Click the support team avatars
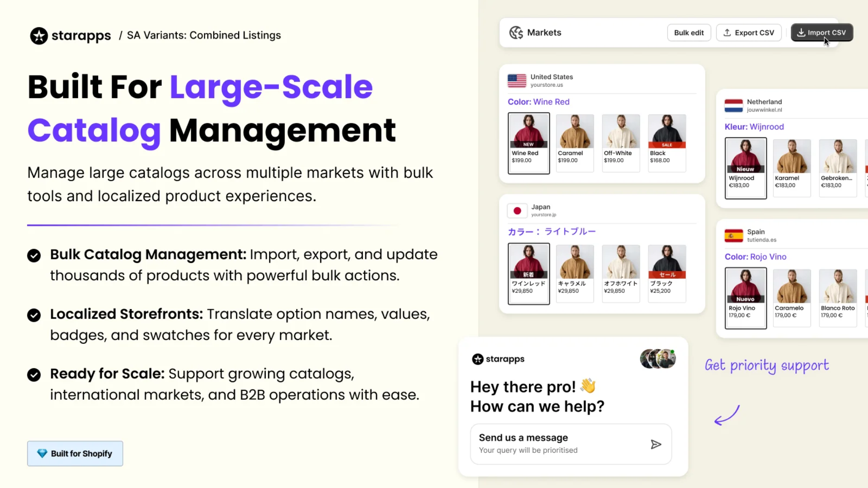This screenshot has width=868, height=488. [x=658, y=359]
